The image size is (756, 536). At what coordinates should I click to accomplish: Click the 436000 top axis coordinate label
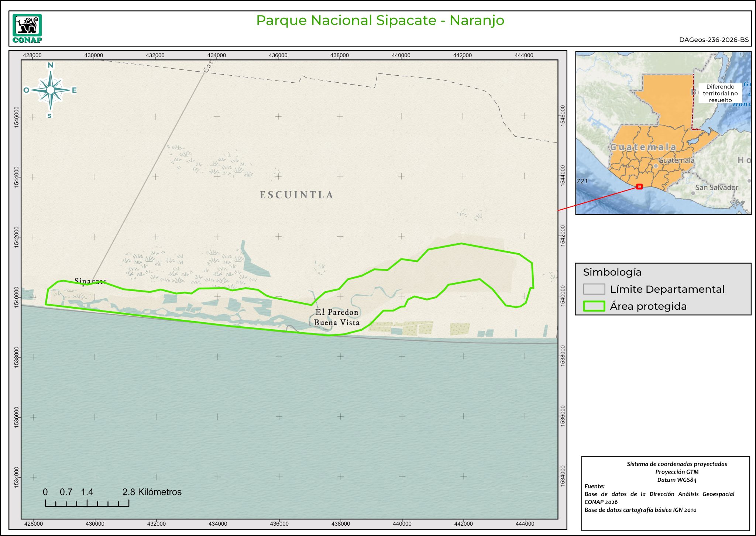(x=278, y=55)
